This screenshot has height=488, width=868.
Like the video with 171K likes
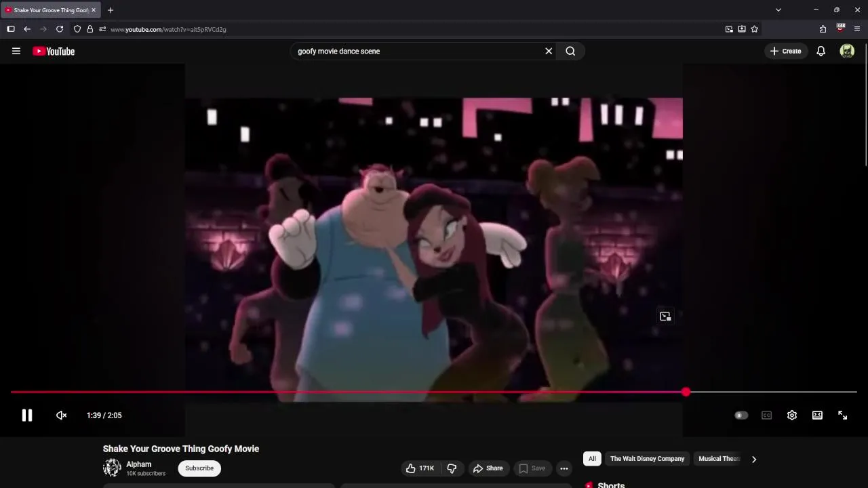pos(420,468)
